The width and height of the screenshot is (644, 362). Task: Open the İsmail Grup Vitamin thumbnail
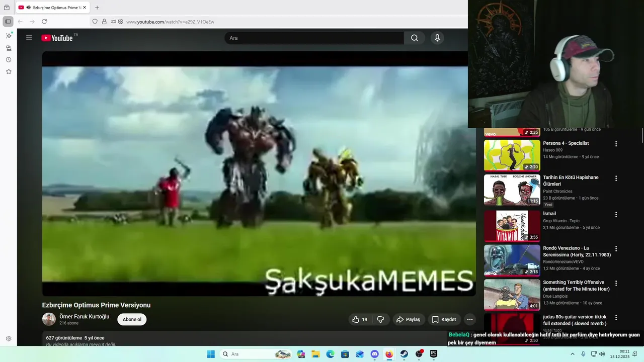click(x=512, y=226)
